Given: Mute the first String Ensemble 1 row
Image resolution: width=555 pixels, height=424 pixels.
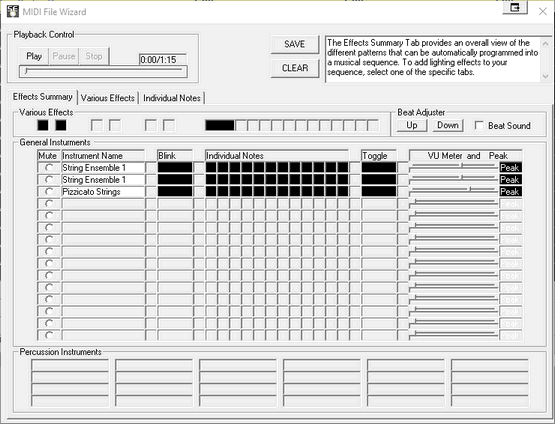Looking at the screenshot, I should (49, 168).
